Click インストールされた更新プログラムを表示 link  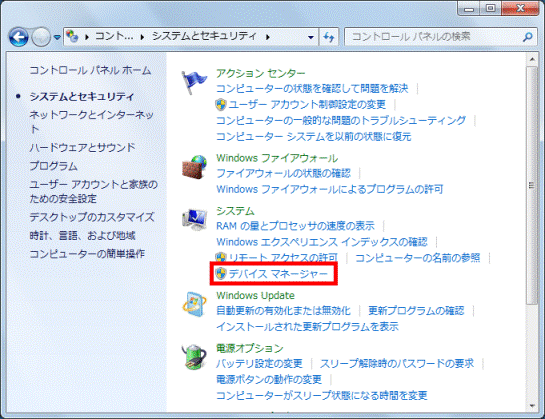(x=307, y=327)
